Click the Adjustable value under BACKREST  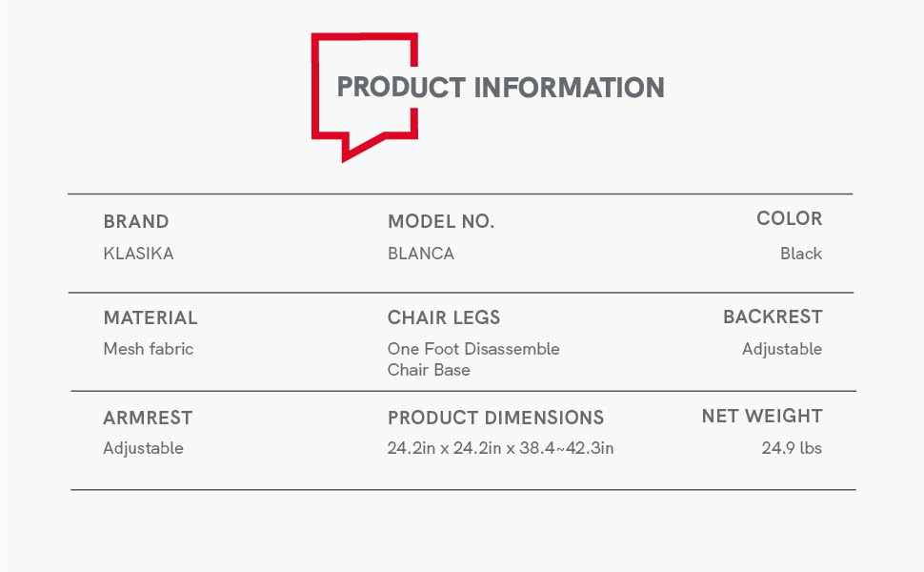(x=782, y=350)
